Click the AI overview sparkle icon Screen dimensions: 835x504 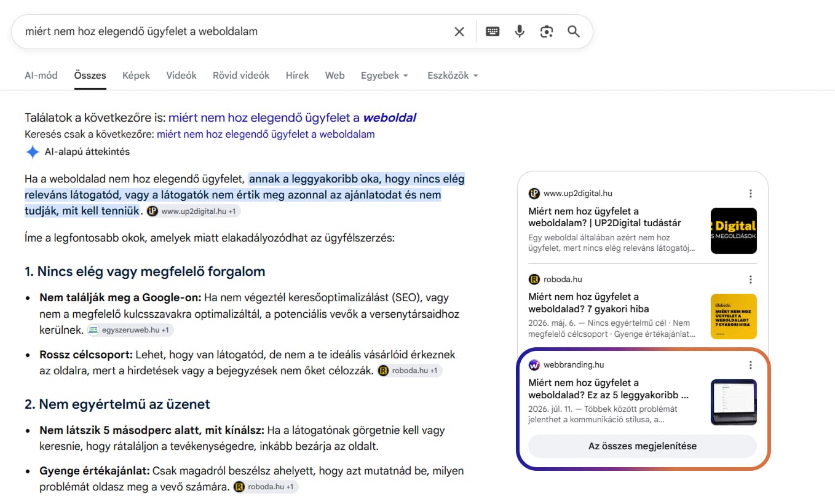point(32,152)
